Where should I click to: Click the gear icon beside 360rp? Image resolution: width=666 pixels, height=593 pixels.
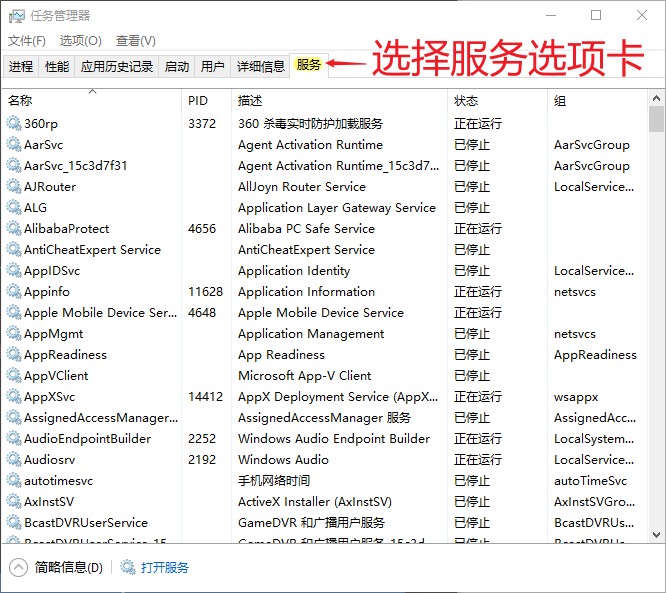(x=14, y=123)
